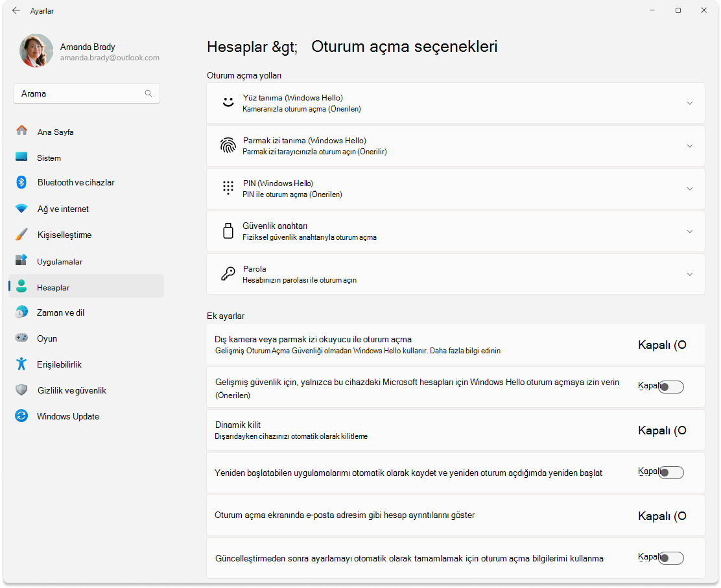Image resolution: width=721 pixels, height=588 pixels.
Task: Select the key icon next to Parola
Action: tap(228, 274)
